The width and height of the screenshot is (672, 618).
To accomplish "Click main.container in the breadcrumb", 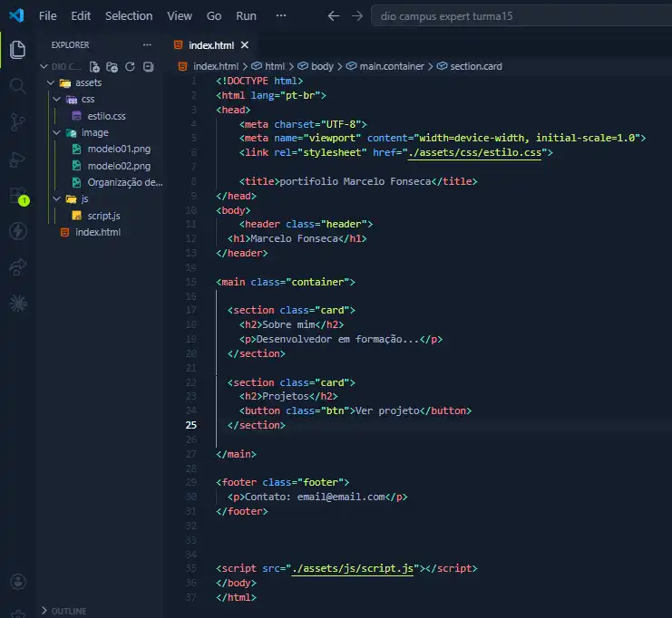I will click(x=394, y=66).
